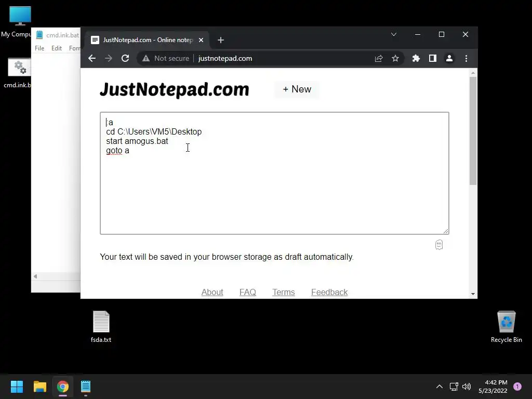Image resolution: width=532 pixels, height=399 pixels.
Task: Open the volume speaker tray icon
Action: pyautogui.click(x=467, y=387)
